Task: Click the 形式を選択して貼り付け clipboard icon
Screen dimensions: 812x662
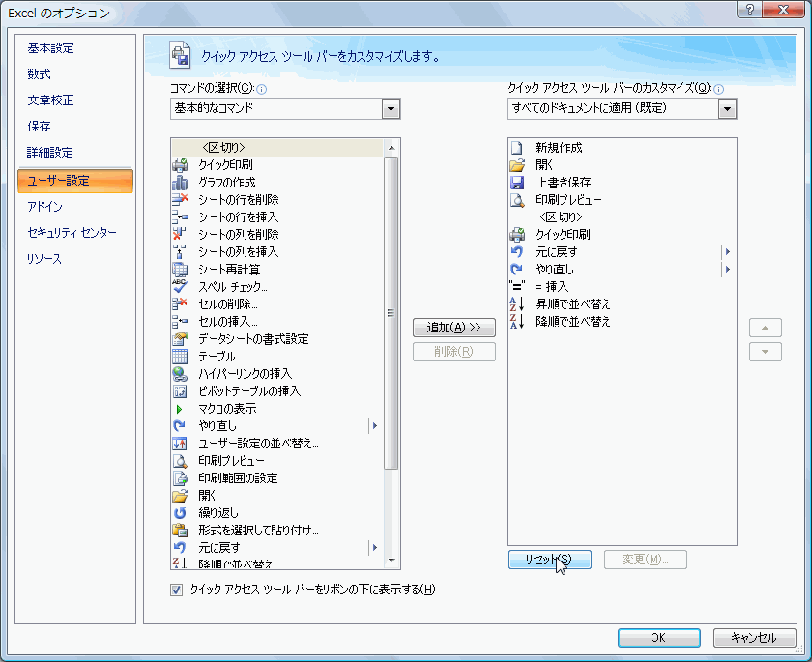Action: click(180, 531)
